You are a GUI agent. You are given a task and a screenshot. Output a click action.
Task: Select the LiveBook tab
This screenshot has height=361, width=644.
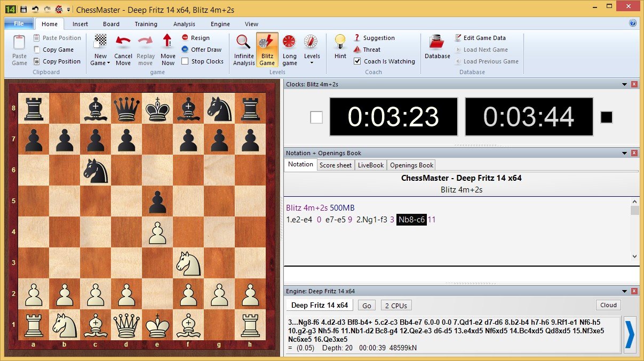pos(371,165)
